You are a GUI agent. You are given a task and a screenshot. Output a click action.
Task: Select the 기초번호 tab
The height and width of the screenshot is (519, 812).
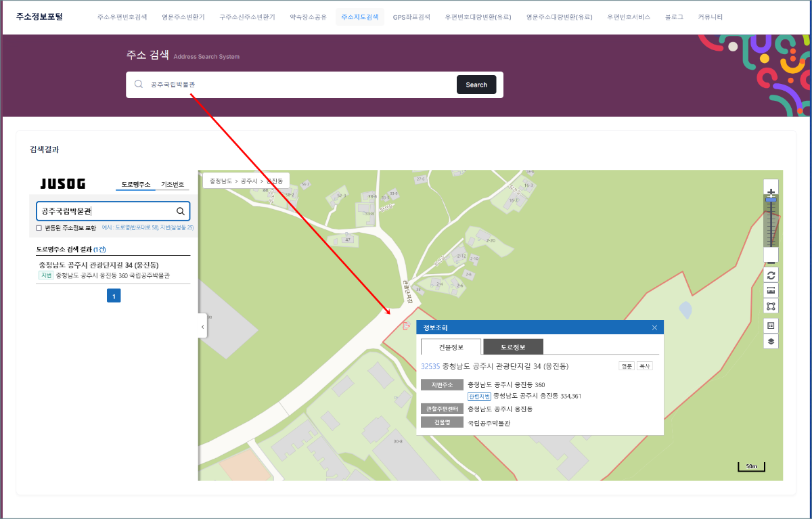tap(172, 184)
